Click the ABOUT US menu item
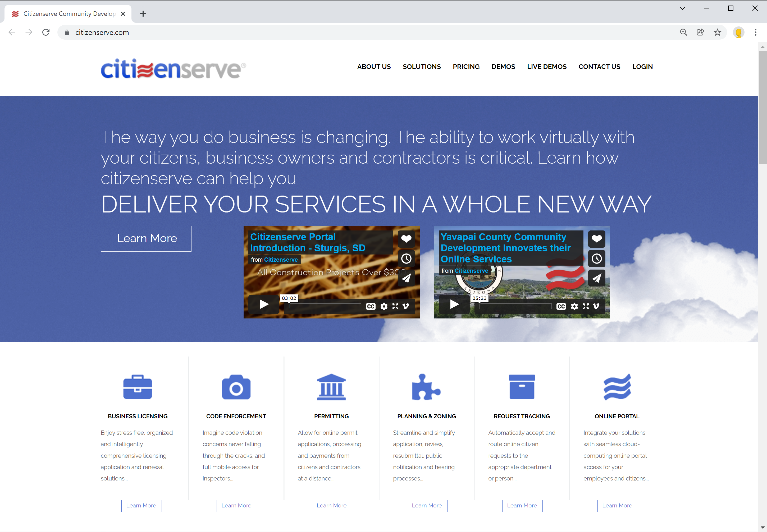767x532 pixels. pos(374,66)
